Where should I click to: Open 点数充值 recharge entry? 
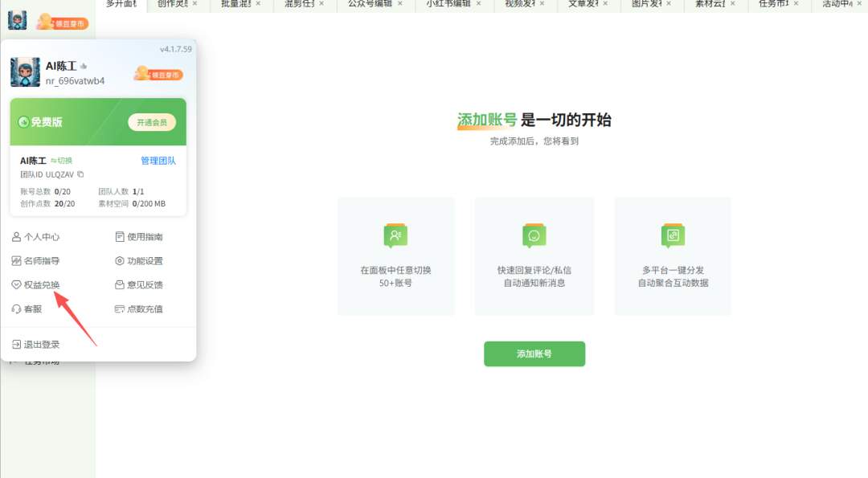pos(139,308)
